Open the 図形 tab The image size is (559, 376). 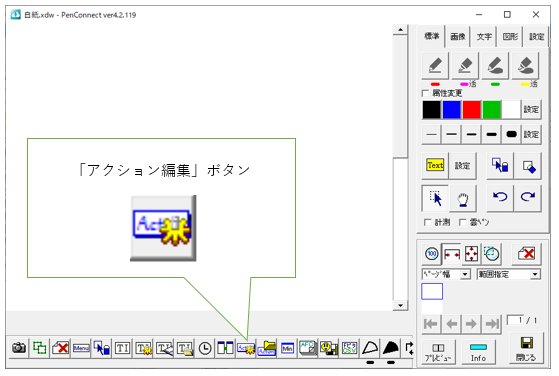click(510, 36)
